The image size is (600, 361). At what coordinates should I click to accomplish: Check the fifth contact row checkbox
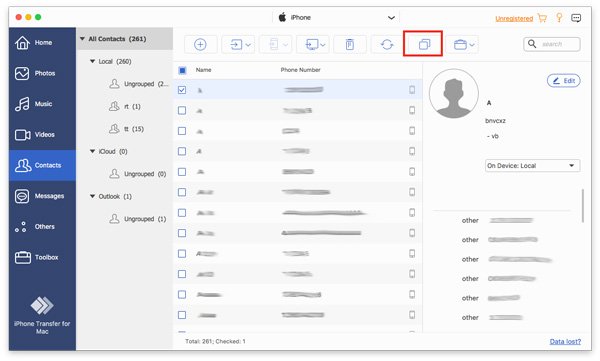(x=182, y=172)
